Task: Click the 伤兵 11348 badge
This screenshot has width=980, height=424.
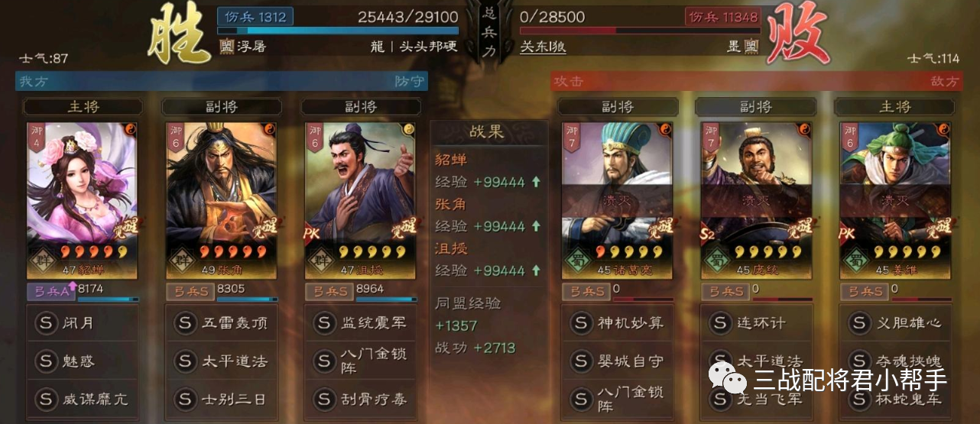Action: [722, 17]
